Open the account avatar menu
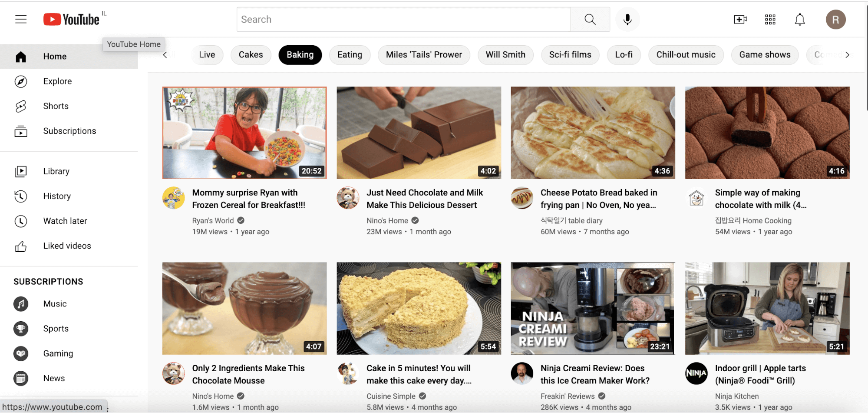The width and height of the screenshot is (868, 413). 835,20
